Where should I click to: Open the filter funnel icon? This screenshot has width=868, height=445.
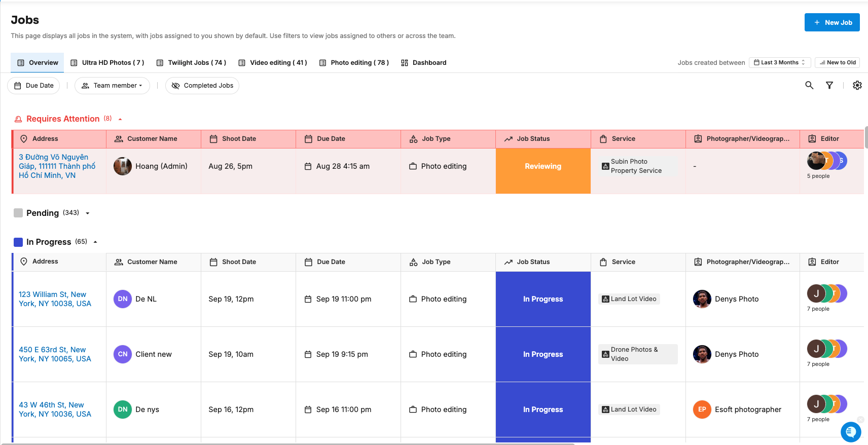(829, 85)
